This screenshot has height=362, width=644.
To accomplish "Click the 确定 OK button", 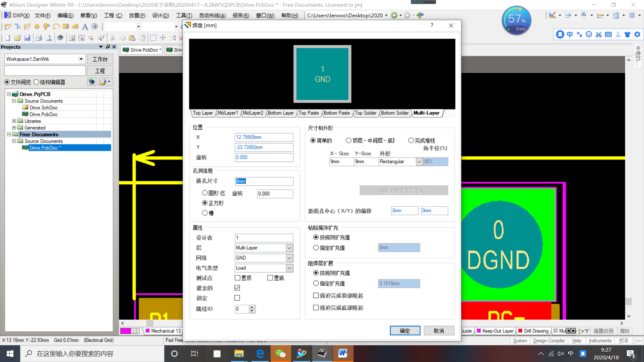I will (x=405, y=331).
